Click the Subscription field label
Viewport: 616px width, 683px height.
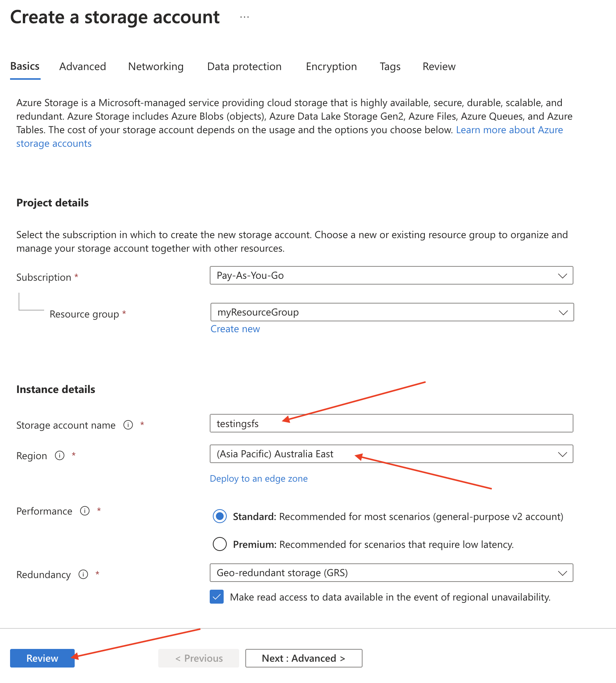tap(44, 277)
